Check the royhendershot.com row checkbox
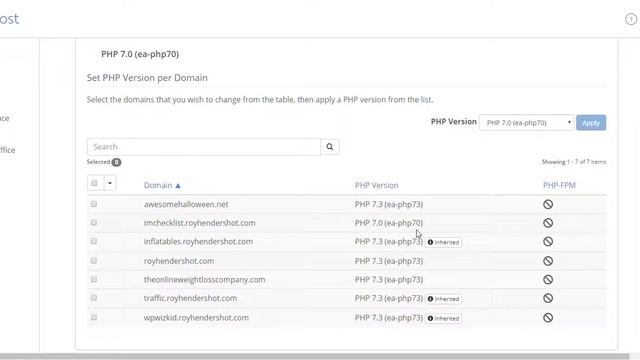Image resolution: width=640 pixels, height=360 pixels. (94, 260)
